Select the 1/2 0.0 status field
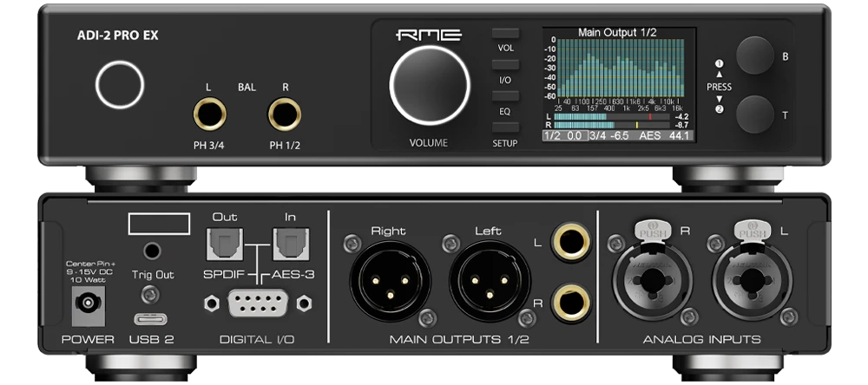The width and height of the screenshot is (868, 385). pyautogui.click(x=564, y=135)
